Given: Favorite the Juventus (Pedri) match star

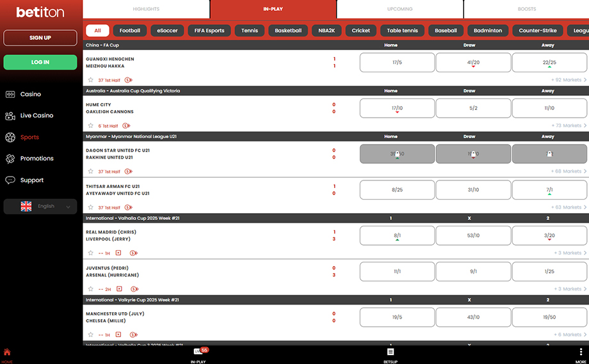Looking at the screenshot, I should point(90,289).
